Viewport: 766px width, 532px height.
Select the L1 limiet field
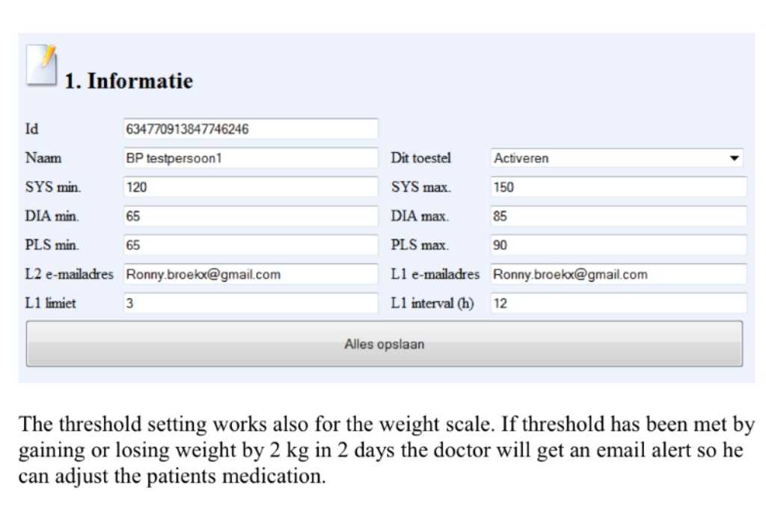pyautogui.click(x=251, y=304)
